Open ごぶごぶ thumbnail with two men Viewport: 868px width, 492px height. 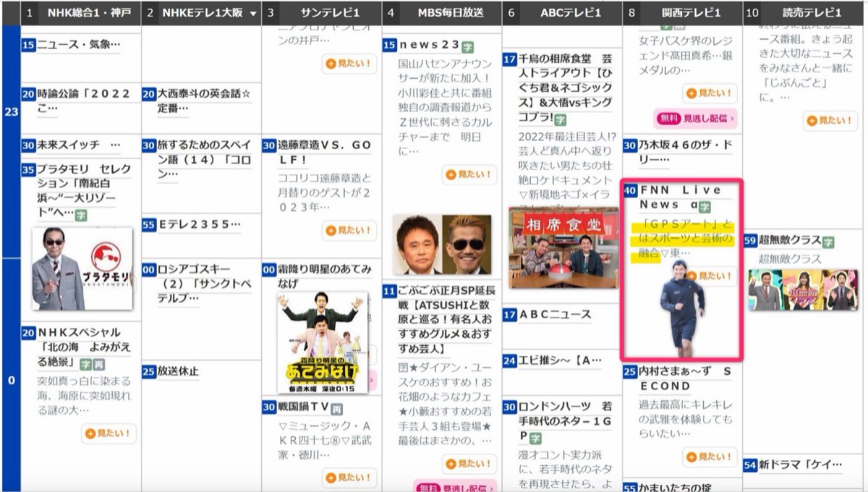coord(442,245)
